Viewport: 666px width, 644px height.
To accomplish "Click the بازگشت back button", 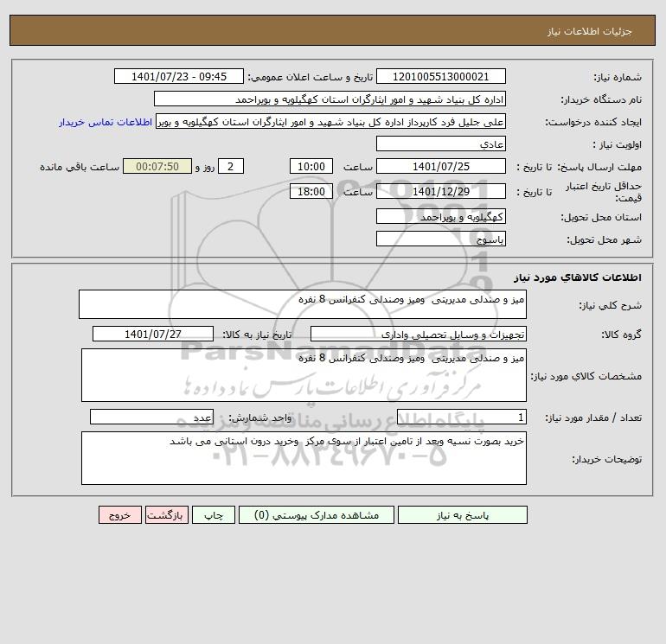I will [166, 515].
